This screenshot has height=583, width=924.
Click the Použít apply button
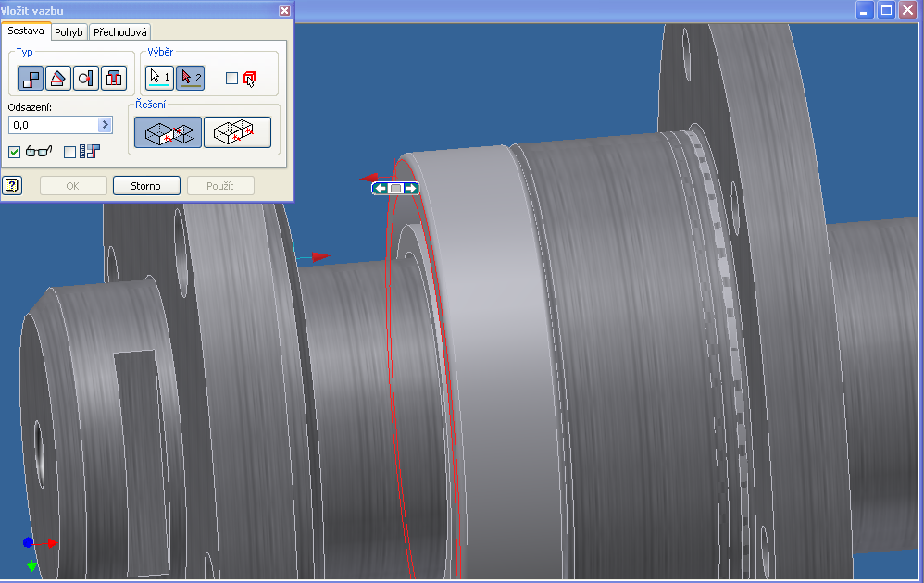220,186
